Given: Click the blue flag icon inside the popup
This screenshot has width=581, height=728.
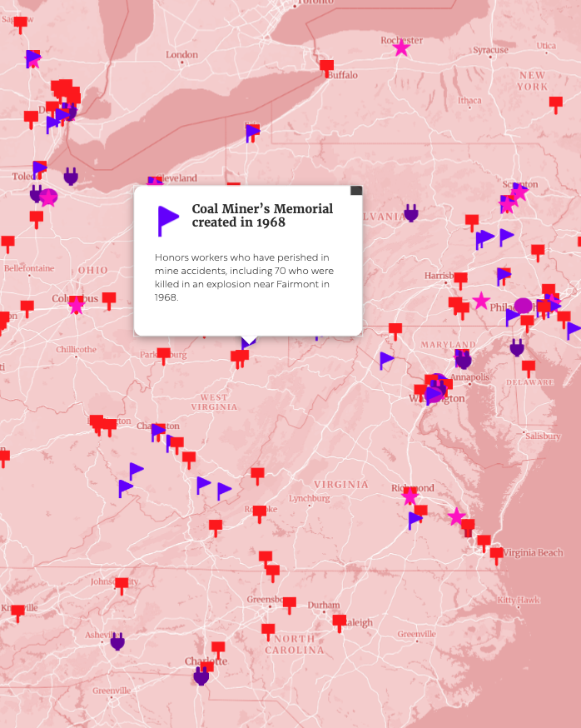Looking at the screenshot, I should (167, 221).
